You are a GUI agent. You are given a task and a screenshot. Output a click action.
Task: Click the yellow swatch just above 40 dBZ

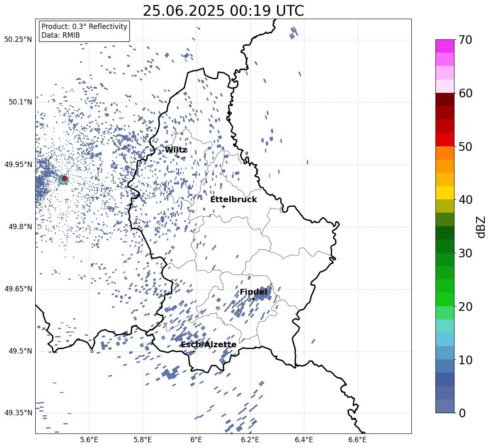pos(445,193)
